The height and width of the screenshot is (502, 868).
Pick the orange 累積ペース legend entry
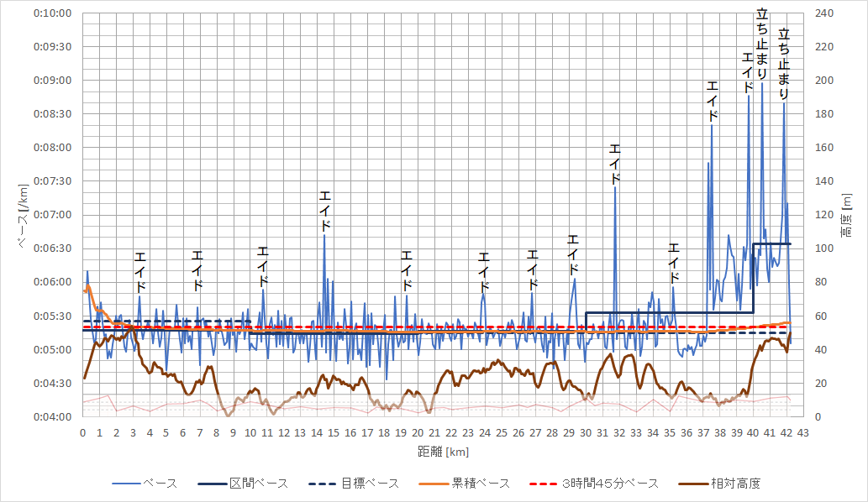point(465,484)
